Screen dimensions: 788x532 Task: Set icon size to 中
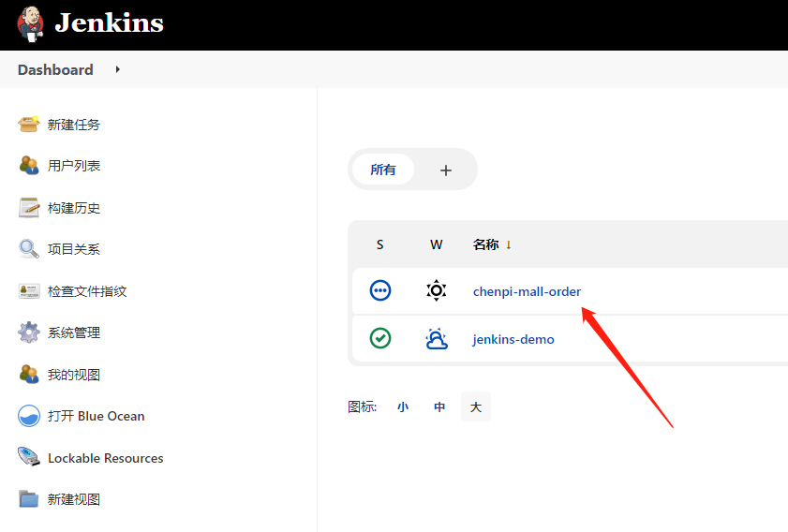point(439,406)
